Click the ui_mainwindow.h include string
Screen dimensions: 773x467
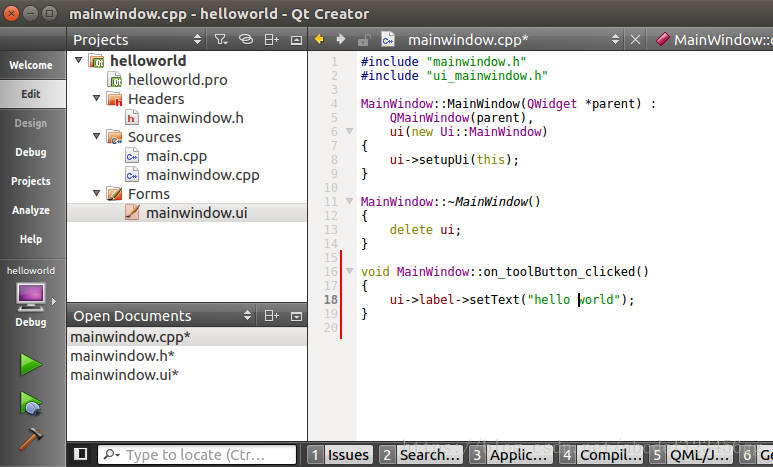pos(487,75)
